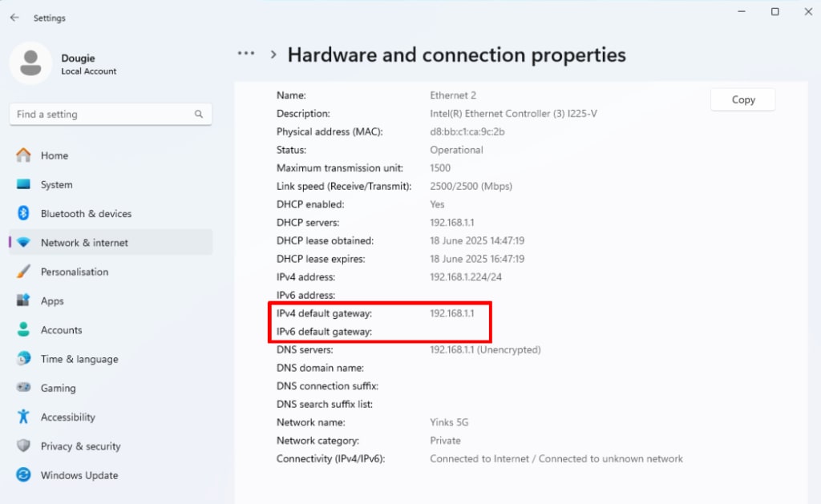Click the Home icon in sidebar
This screenshot has height=504, width=821.
(23, 155)
